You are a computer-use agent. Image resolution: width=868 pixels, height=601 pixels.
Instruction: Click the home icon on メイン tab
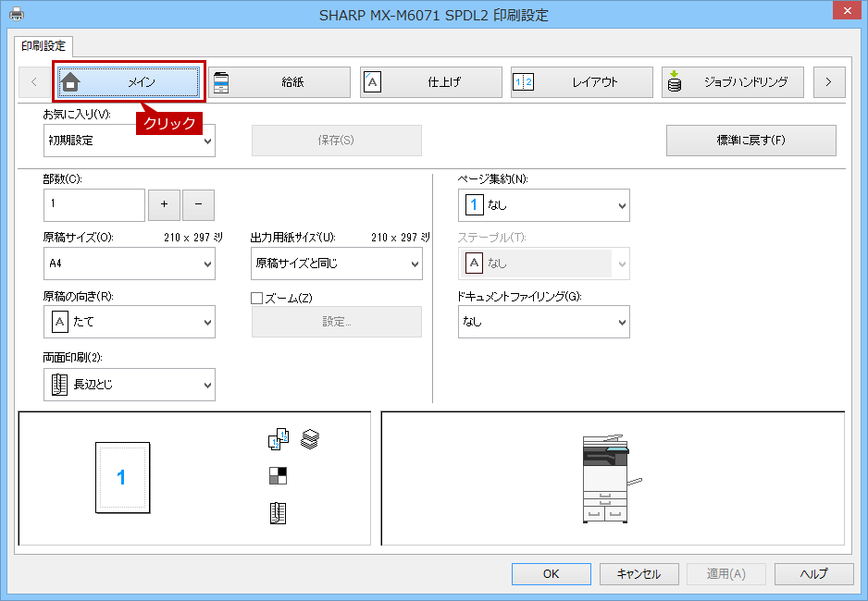[70, 82]
